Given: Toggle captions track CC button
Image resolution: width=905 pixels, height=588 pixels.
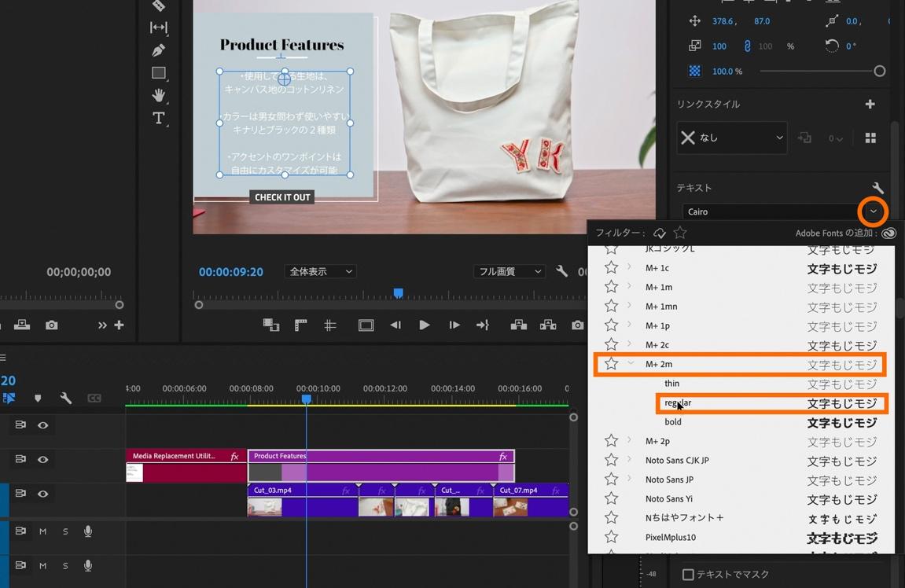Looking at the screenshot, I should tap(94, 398).
